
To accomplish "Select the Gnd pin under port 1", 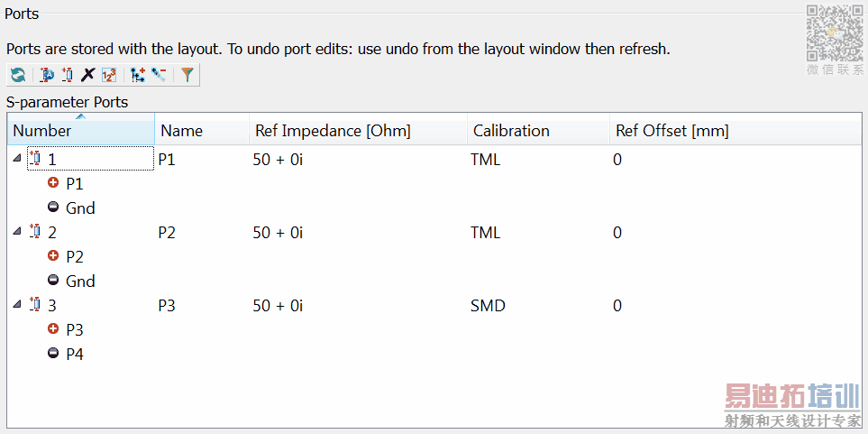I will pyautogui.click(x=79, y=208).
